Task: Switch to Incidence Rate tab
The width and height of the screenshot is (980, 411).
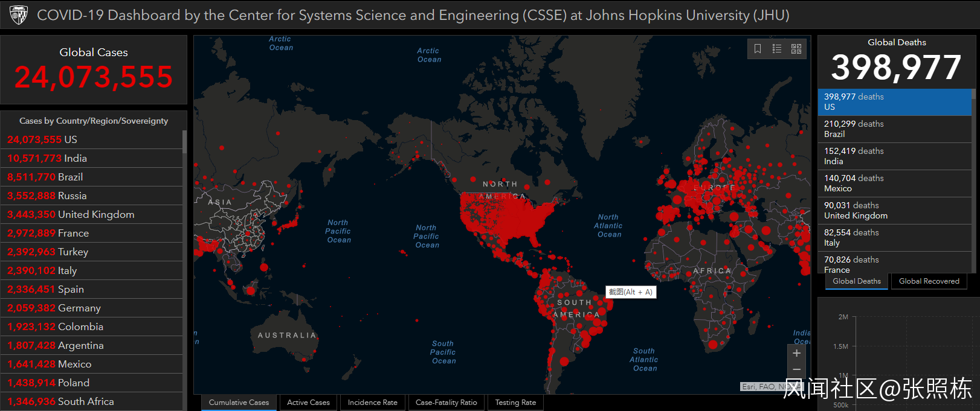Action: 372,403
